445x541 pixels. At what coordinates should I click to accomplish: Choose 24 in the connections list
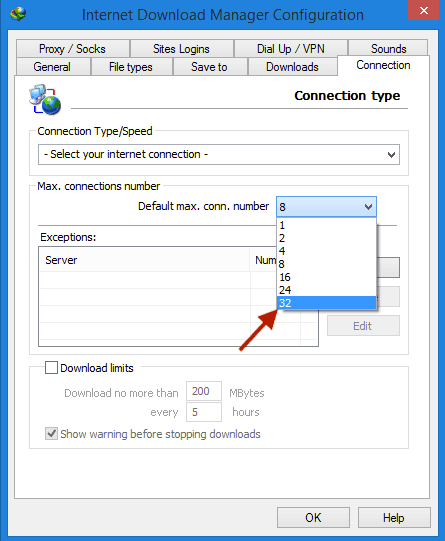[326, 290]
